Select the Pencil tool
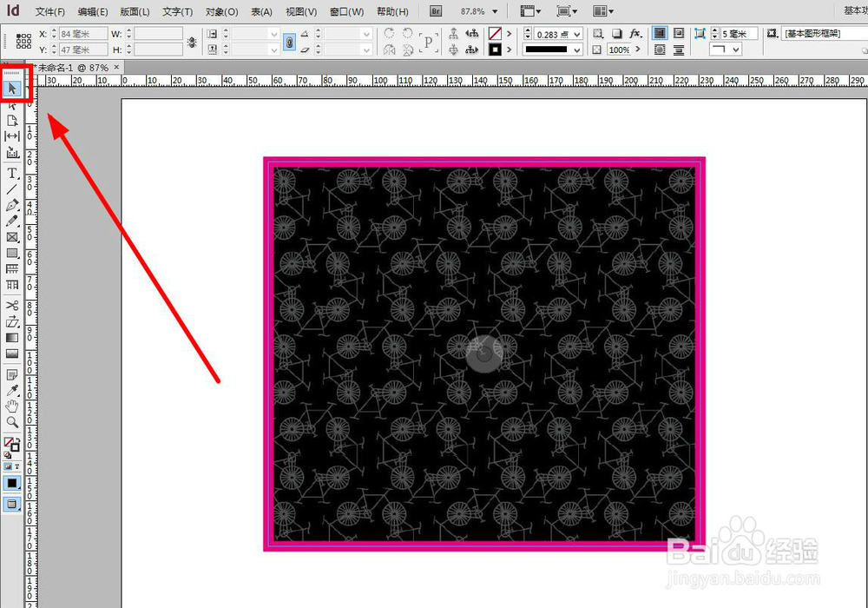 pos(12,221)
